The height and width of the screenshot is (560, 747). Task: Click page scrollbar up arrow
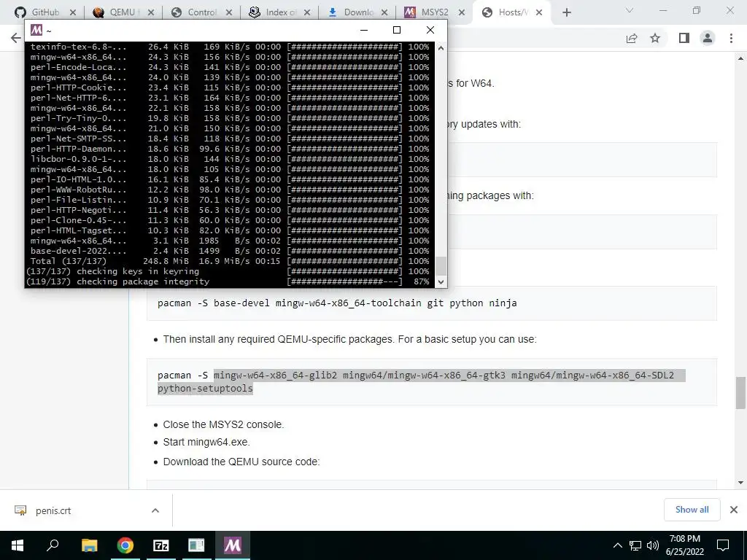point(741,59)
